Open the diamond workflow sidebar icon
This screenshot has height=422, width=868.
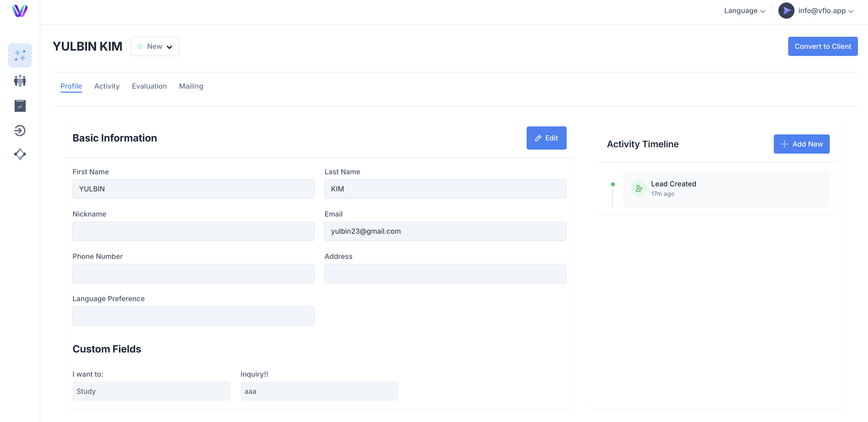[20, 154]
